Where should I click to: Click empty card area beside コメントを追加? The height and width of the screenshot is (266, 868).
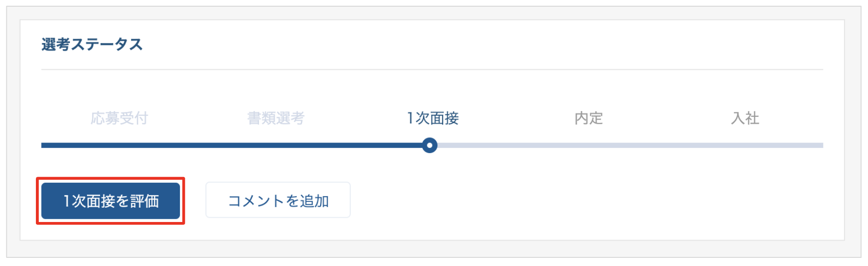coord(574,201)
